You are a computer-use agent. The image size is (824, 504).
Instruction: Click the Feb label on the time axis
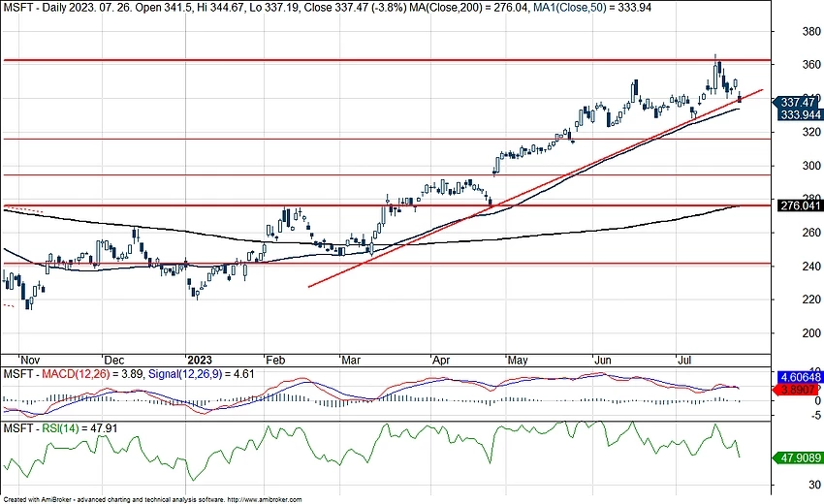pos(275,360)
